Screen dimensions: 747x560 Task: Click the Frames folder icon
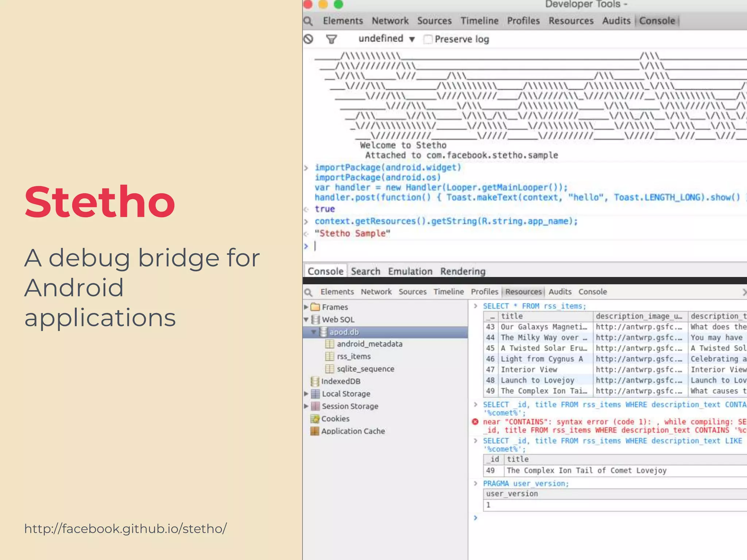[315, 307]
